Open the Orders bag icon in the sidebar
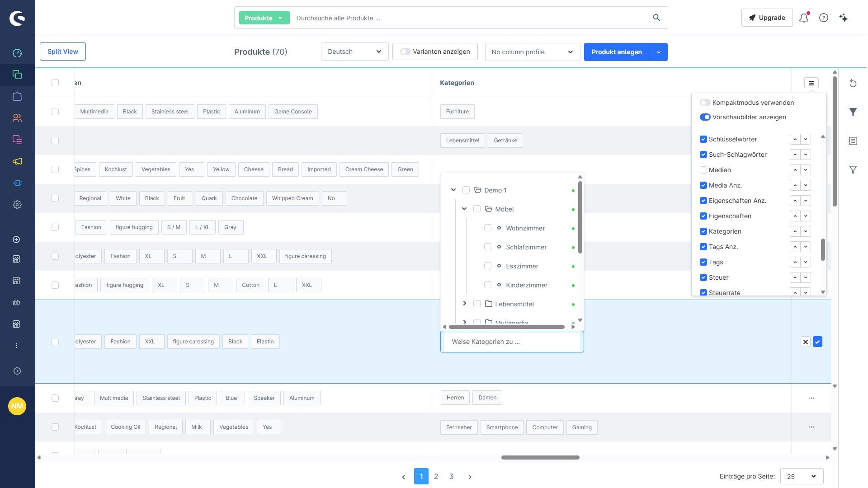The width and height of the screenshot is (868, 488). (x=17, y=96)
